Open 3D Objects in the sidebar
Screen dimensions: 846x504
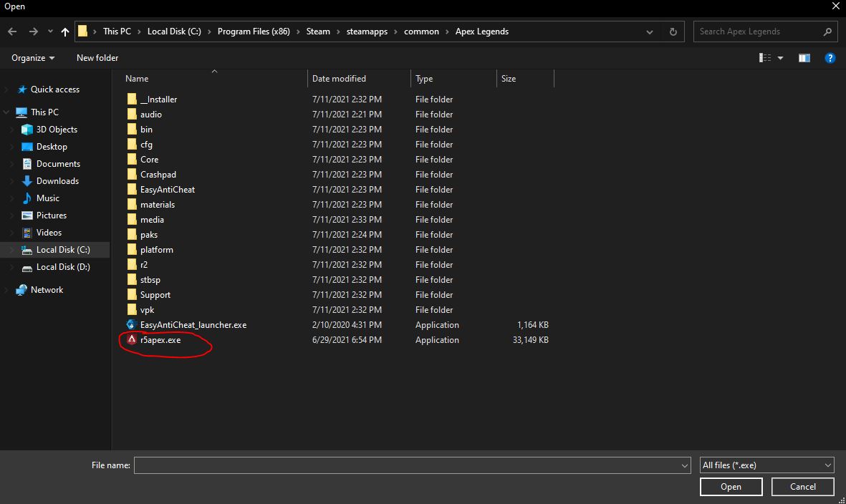coord(57,130)
